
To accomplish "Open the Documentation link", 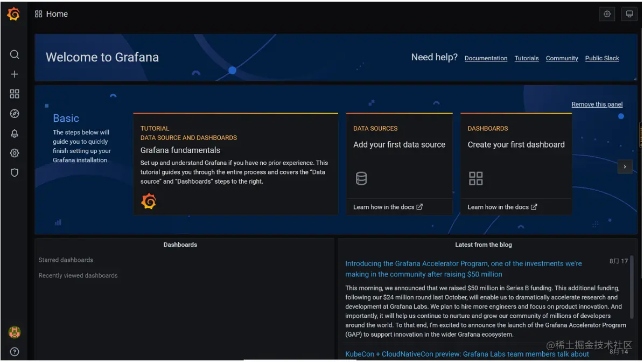I will (486, 58).
